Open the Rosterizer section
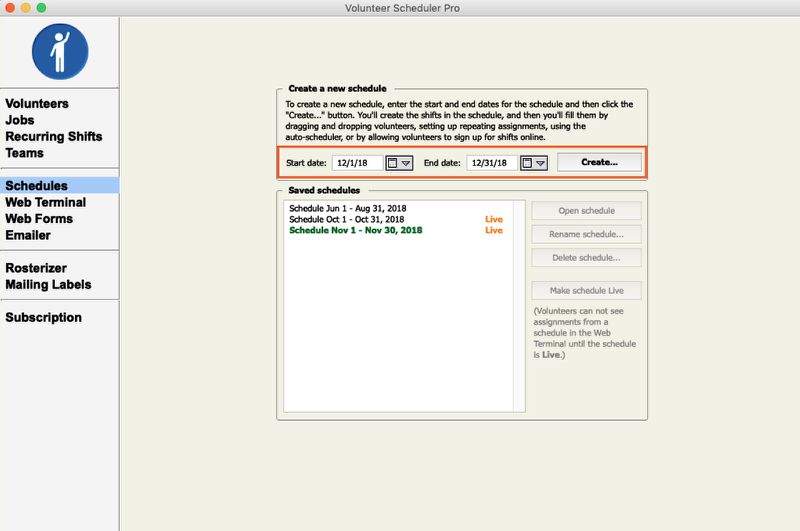 click(x=36, y=268)
